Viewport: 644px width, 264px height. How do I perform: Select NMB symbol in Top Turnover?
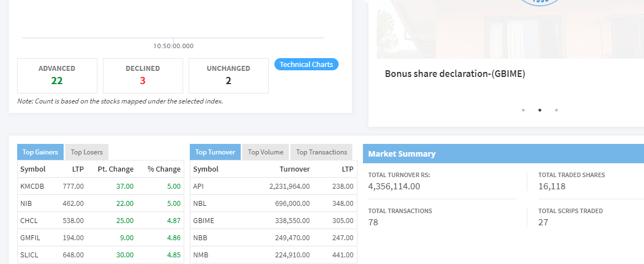click(200, 255)
